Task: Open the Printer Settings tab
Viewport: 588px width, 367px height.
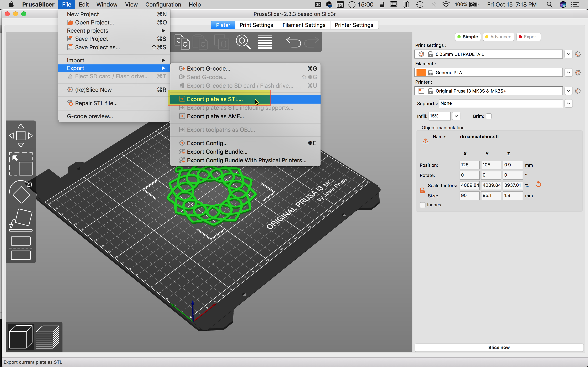Action: (x=354, y=25)
